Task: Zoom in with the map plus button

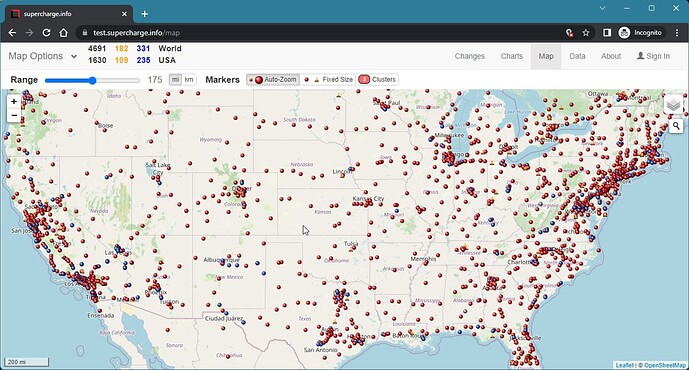Action: click(x=14, y=102)
